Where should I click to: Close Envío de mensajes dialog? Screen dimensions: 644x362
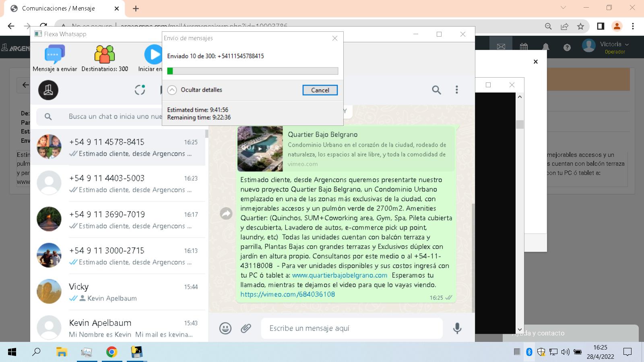click(335, 38)
